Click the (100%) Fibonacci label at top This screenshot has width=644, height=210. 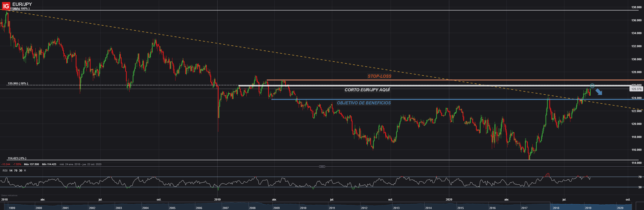point(20,8)
